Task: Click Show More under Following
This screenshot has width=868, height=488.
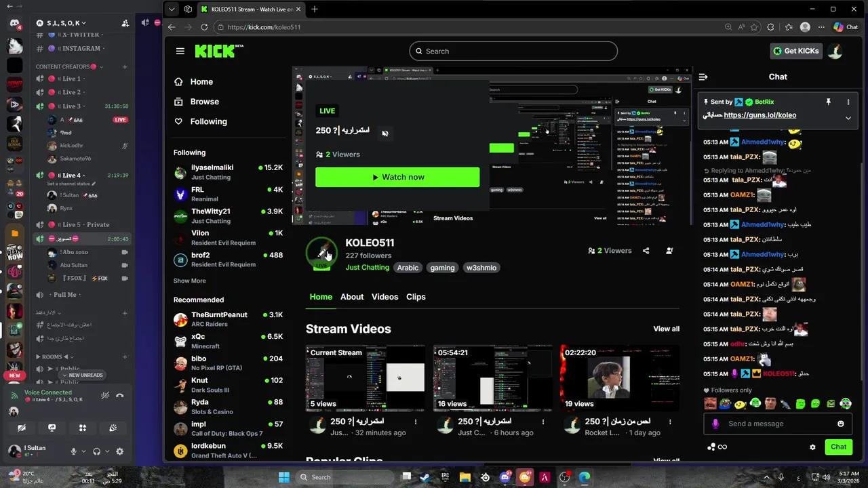Action: click(x=189, y=281)
